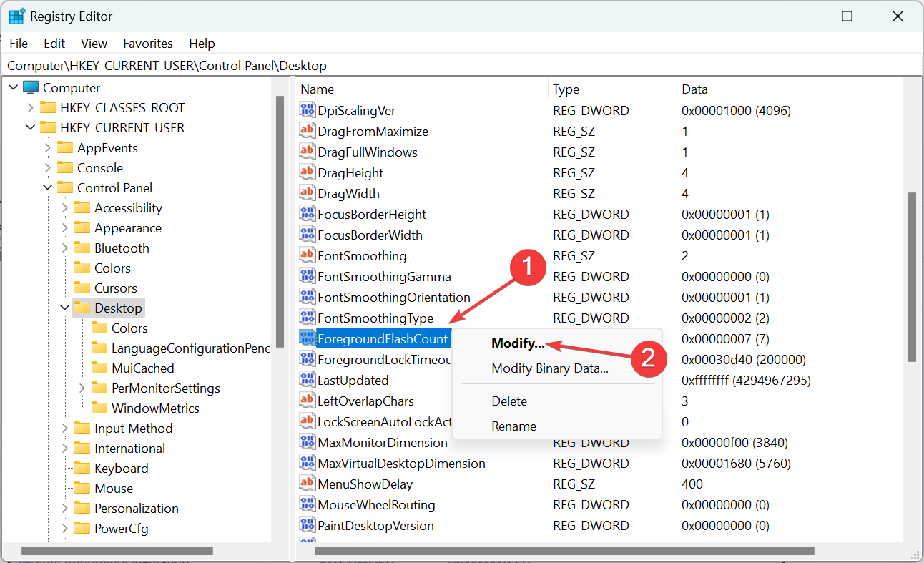Click the ForegroundLockTimeout DWORD icon
This screenshot has width=924, height=563.
pyautogui.click(x=307, y=360)
